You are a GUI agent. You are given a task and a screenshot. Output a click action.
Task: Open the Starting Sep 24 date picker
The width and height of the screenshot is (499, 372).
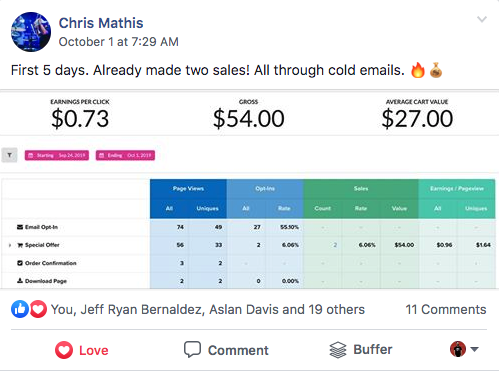pos(57,155)
